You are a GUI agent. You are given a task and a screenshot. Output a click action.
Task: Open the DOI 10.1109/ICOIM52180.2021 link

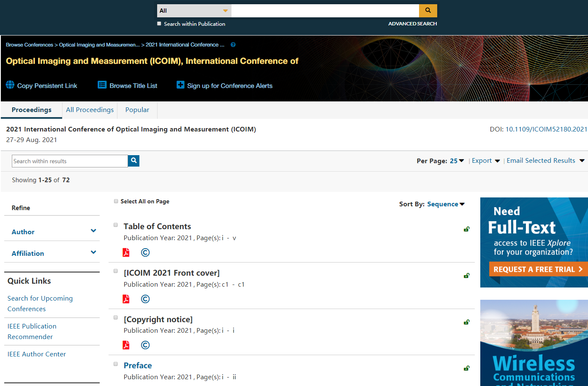tap(546, 129)
